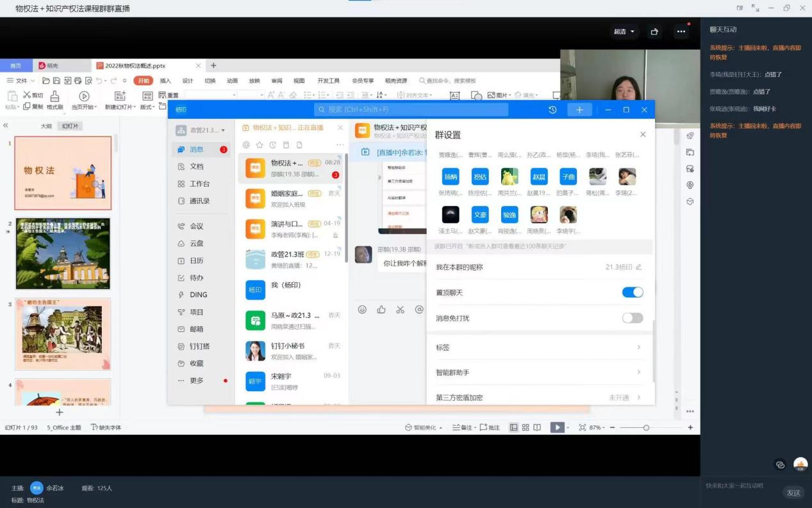Image resolution: width=812 pixels, height=508 pixels.
Task: Select the 动画 ribbon tab in WPS
Action: pos(233,81)
